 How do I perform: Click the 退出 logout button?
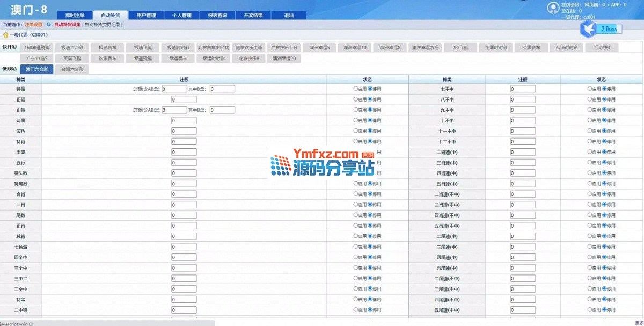(289, 16)
